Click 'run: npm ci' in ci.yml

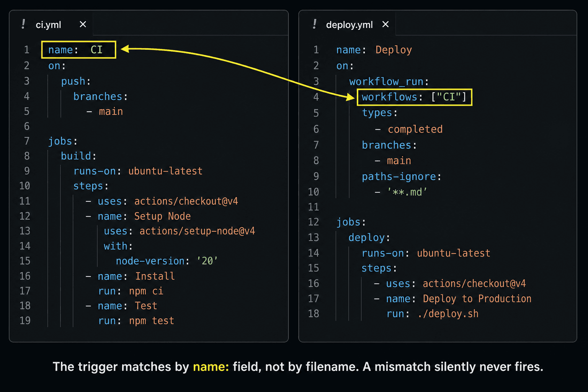tap(131, 291)
